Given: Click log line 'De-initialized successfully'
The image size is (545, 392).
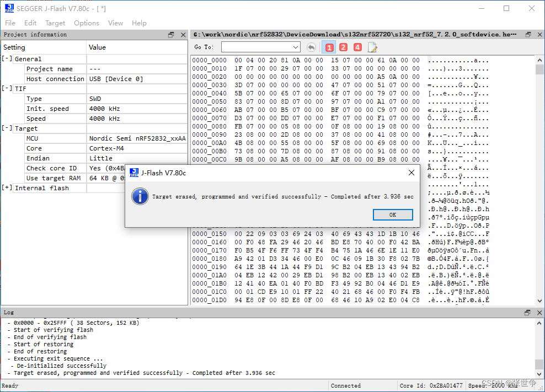Looking at the screenshot, I should tap(62, 366).
